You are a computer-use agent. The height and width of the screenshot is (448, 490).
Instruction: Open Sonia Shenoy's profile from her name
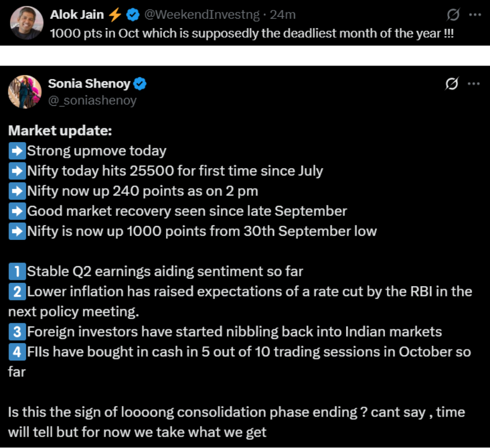click(88, 83)
